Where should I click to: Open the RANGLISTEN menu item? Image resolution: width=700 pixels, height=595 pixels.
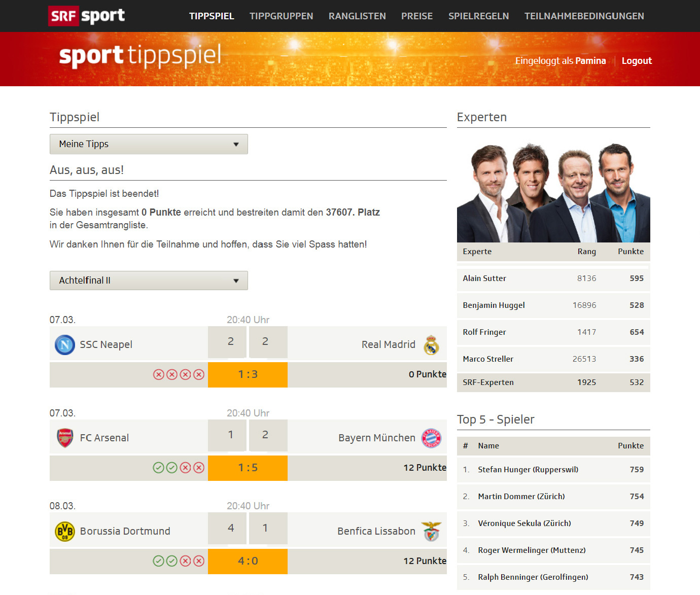click(x=357, y=16)
